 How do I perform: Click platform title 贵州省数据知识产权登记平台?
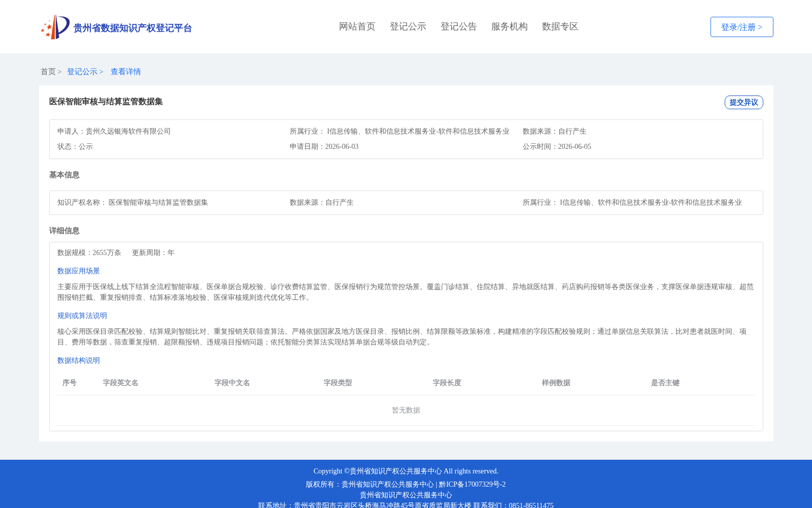click(x=132, y=28)
